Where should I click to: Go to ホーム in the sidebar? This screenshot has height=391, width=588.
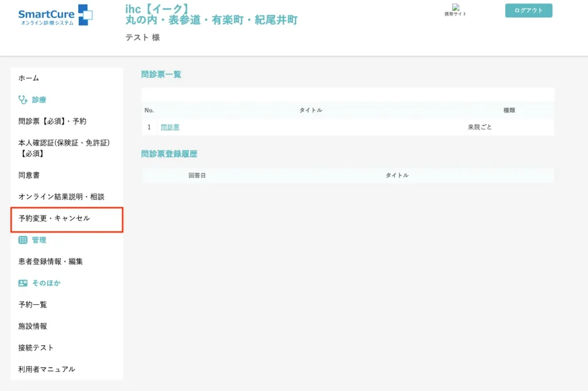point(29,78)
